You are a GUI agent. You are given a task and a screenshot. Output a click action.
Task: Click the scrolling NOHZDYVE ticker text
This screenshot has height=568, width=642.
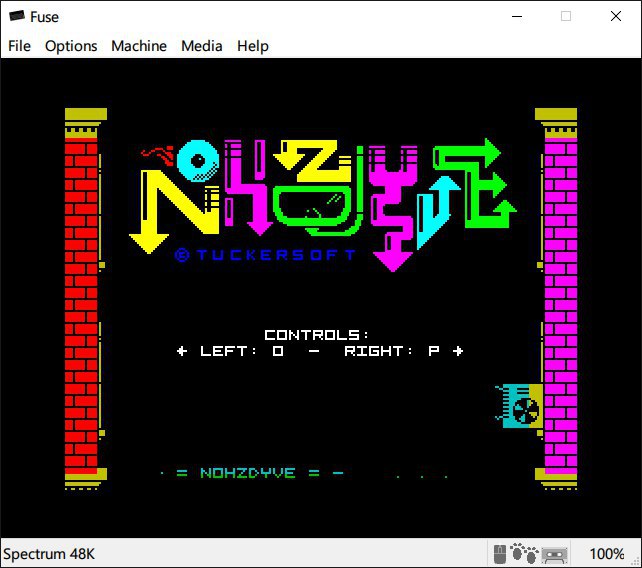248,473
